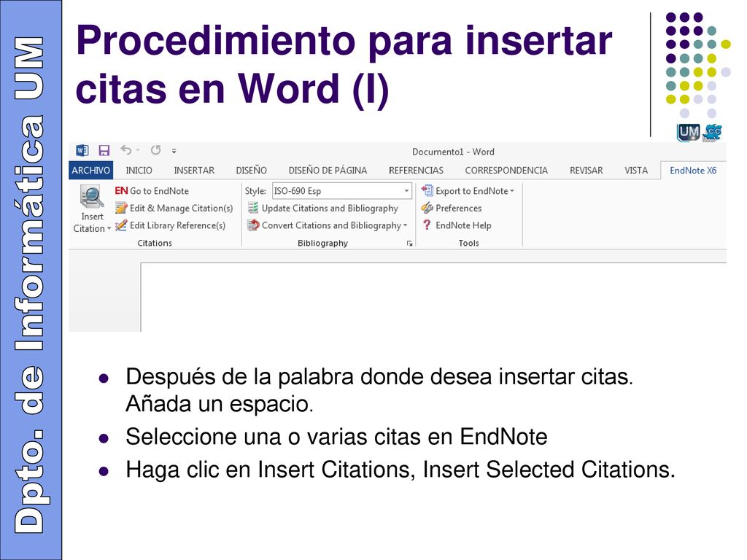Click the Edit & Manage Citation(s) icon
Screen dimensions: 747x560
click(122, 208)
